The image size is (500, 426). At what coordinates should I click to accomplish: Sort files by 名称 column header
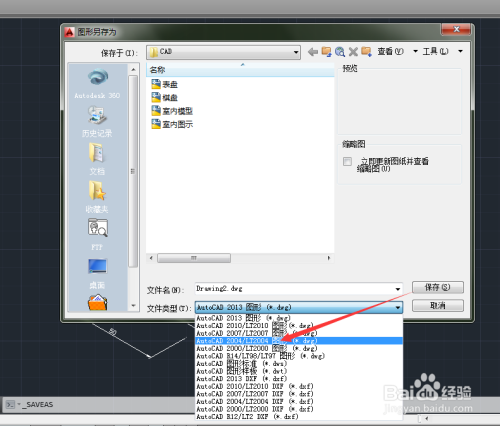pyautogui.click(x=240, y=70)
